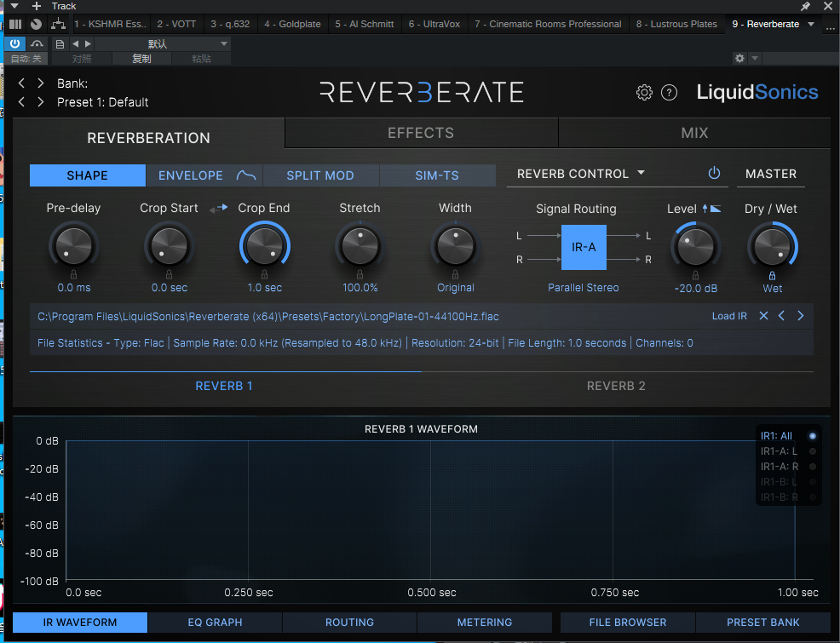Go to previous bank arrow
Viewport: 840px width, 643px height.
(21, 83)
